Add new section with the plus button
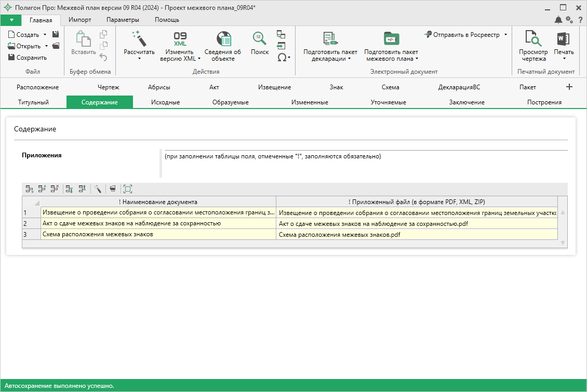 coord(569,87)
